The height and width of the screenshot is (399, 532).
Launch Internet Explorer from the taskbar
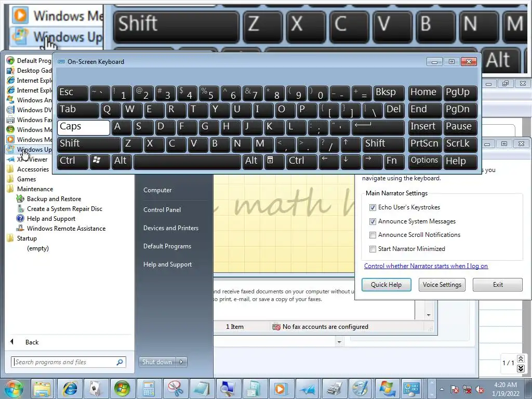(70, 389)
